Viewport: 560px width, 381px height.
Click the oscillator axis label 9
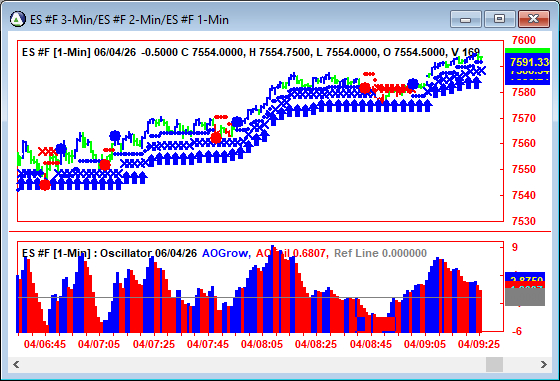coord(515,247)
